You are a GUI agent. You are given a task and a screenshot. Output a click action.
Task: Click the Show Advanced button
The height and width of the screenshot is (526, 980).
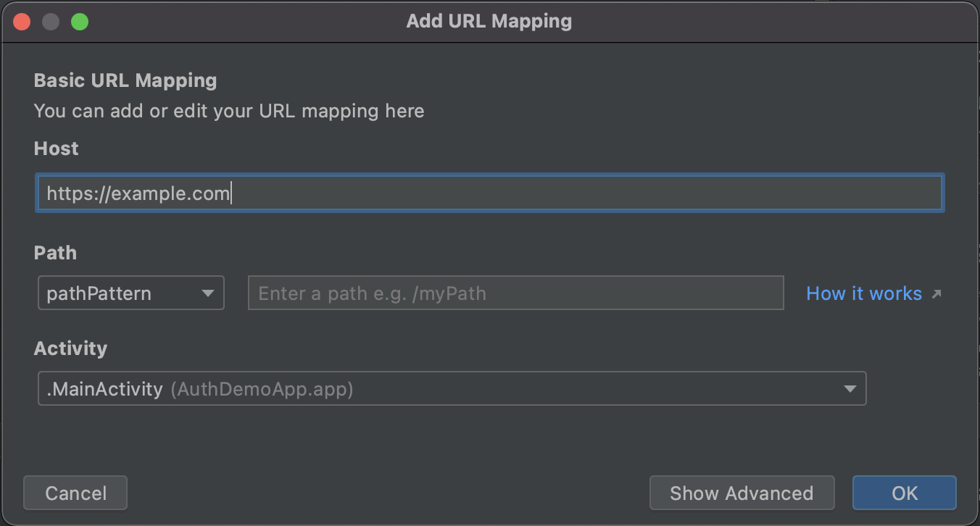[x=742, y=493]
